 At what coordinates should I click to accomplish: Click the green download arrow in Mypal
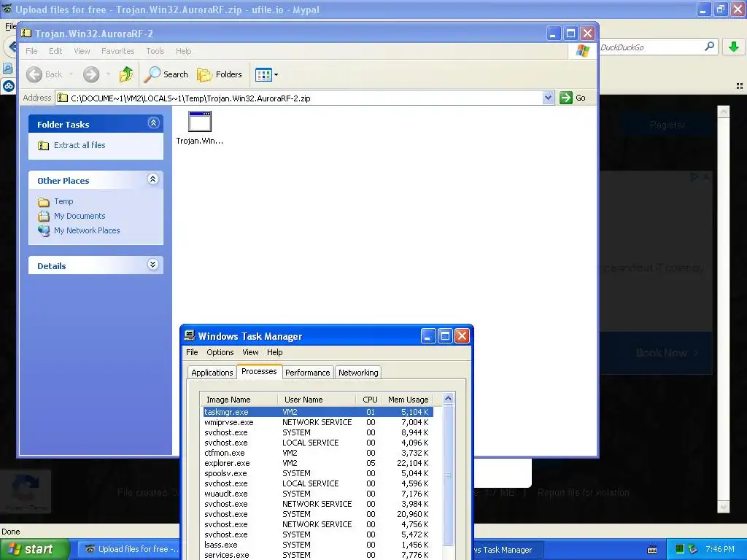734,47
